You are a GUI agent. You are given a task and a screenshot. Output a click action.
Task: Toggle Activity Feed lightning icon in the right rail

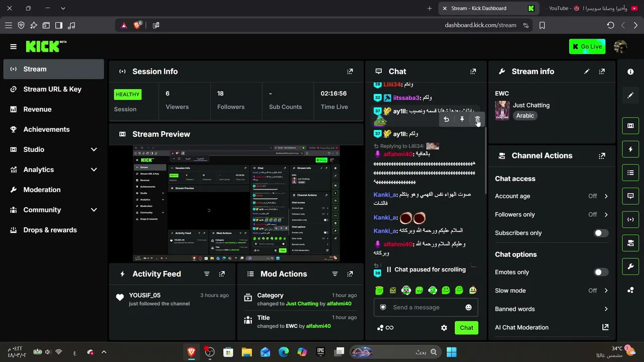point(630,149)
